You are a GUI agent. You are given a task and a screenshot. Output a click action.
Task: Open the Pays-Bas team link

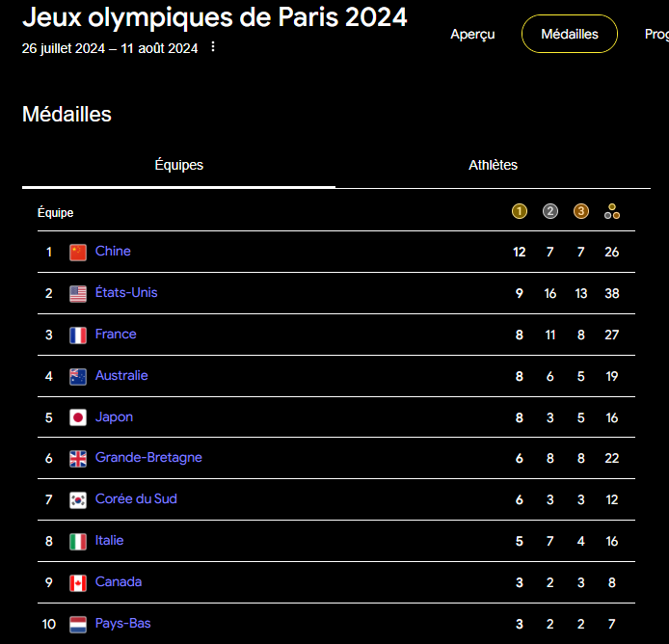click(122, 624)
